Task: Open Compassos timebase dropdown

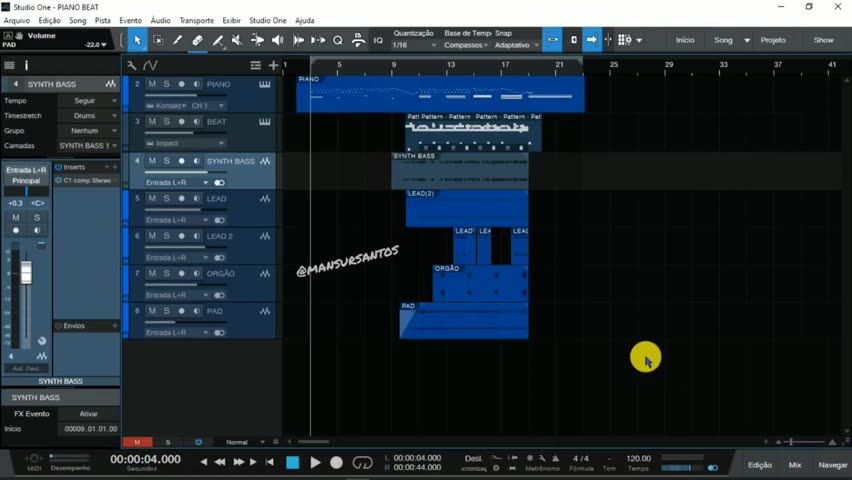Action: pos(466,45)
